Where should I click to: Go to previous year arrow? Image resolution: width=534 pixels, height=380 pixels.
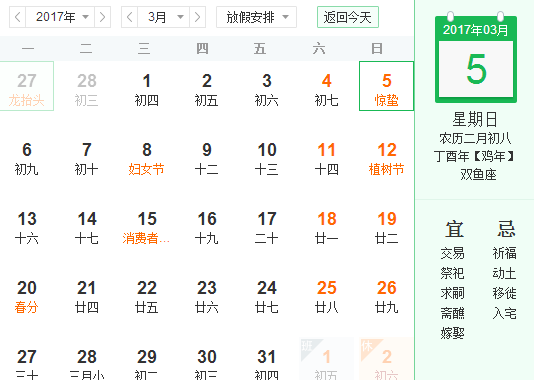point(18,17)
